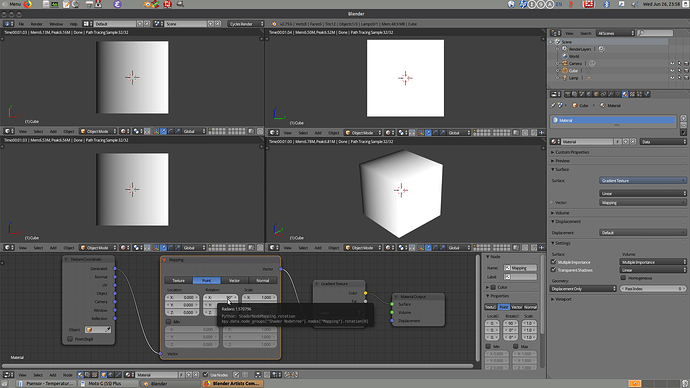This screenshot has height=388, width=690.
Task: Click Mapping node Location X value field
Action: click(182, 297)
